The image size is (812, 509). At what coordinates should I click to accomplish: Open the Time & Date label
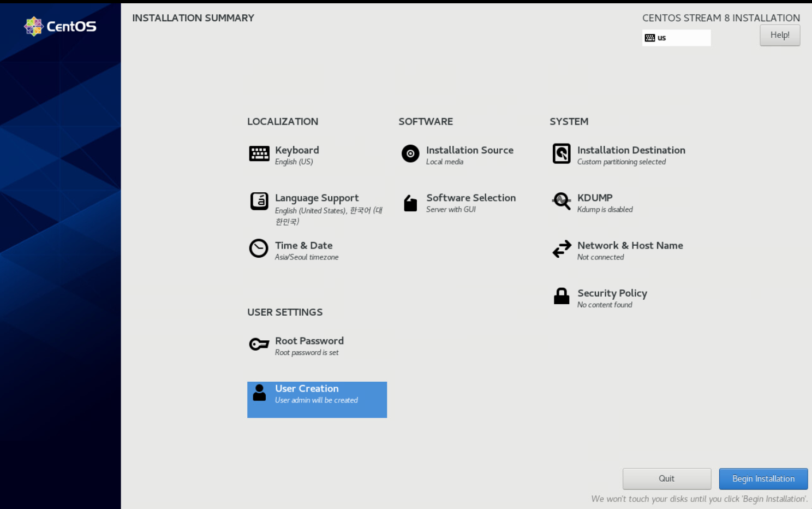304,245
